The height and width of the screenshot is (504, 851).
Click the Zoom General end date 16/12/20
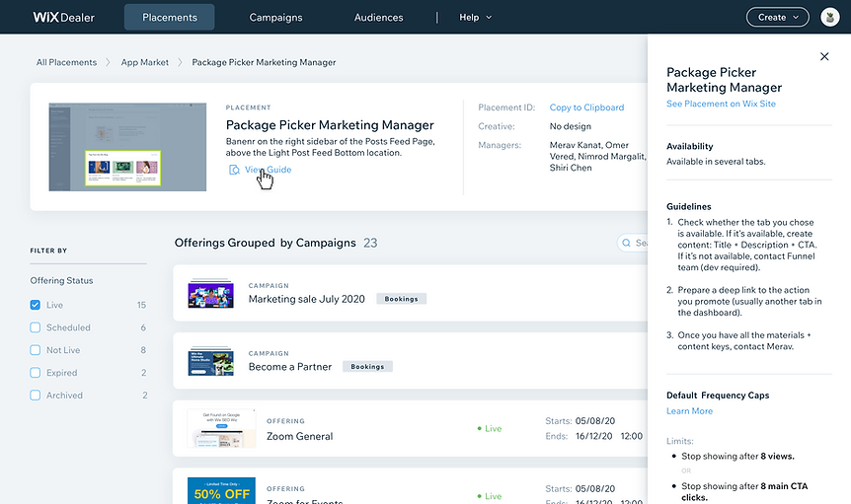click(593, 436)
